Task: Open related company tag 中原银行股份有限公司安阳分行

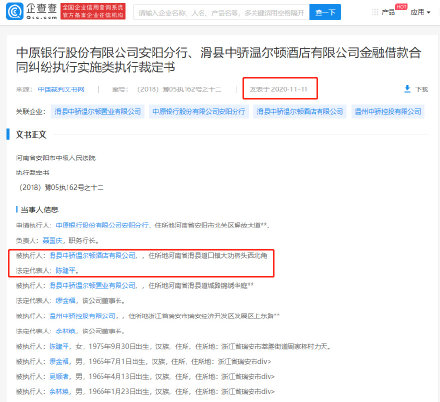Action: (x=199, y=111)
